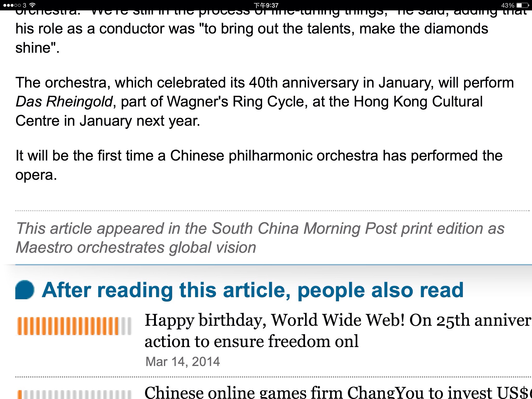Click the "It will be the first time" paragraph
The image size is (532, 399).
coord(259,165)
